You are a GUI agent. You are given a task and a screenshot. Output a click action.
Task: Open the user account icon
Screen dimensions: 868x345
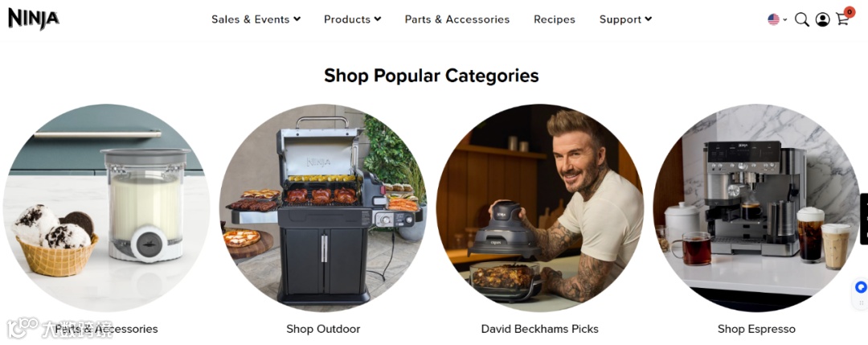(823, 20)
